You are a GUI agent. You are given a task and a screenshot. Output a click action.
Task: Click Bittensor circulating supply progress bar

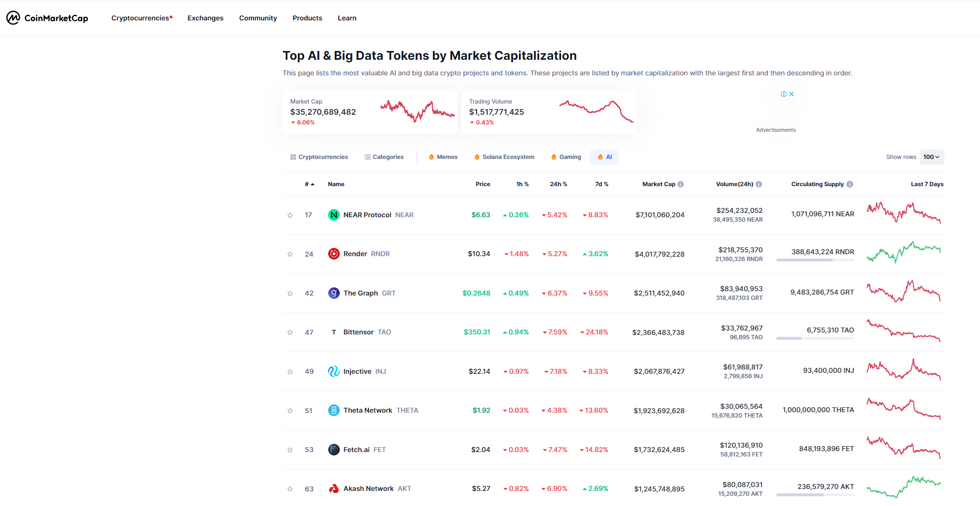(815, 338)
